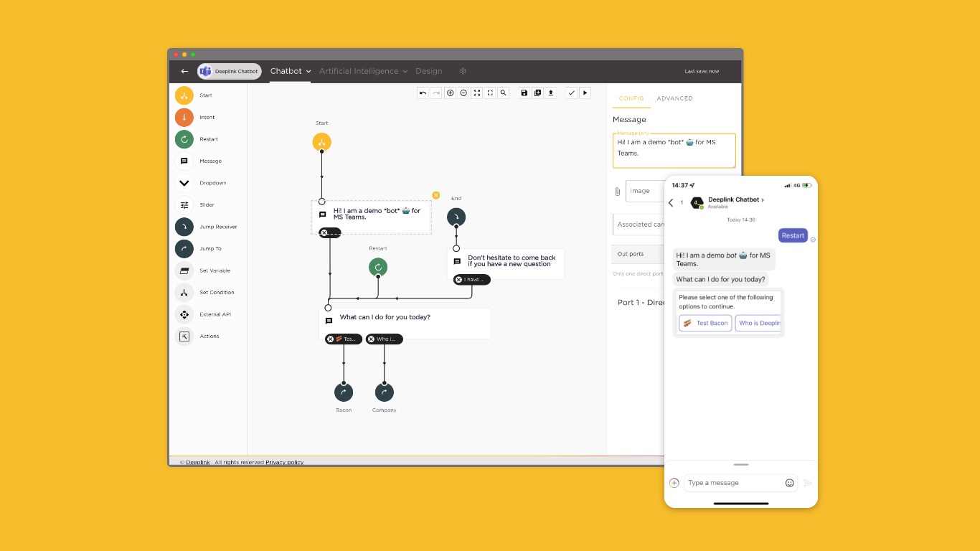The height and width of the screenshot is (551, 980).
Task: Select the Jump Receiver node in sidebar
Action: pyautogui.click(x=184, y=227)
